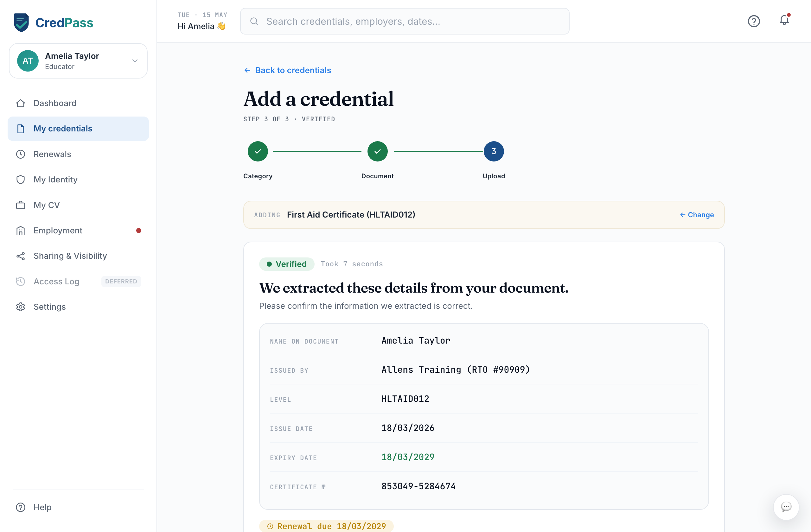Screen dimensions: 811x532
Task: Click the Employment red notification dot
Action: pos(139,231)
